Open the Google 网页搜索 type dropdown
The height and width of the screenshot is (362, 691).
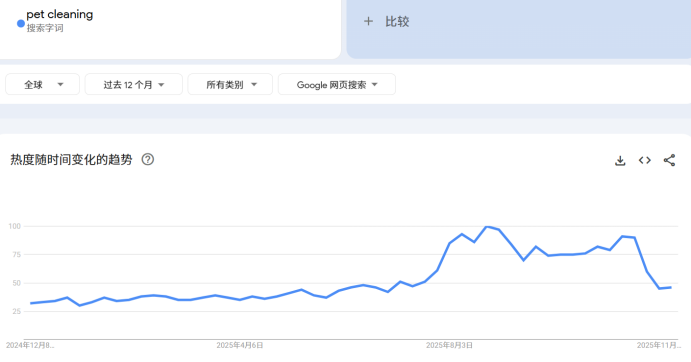click(x=337, y=84)
